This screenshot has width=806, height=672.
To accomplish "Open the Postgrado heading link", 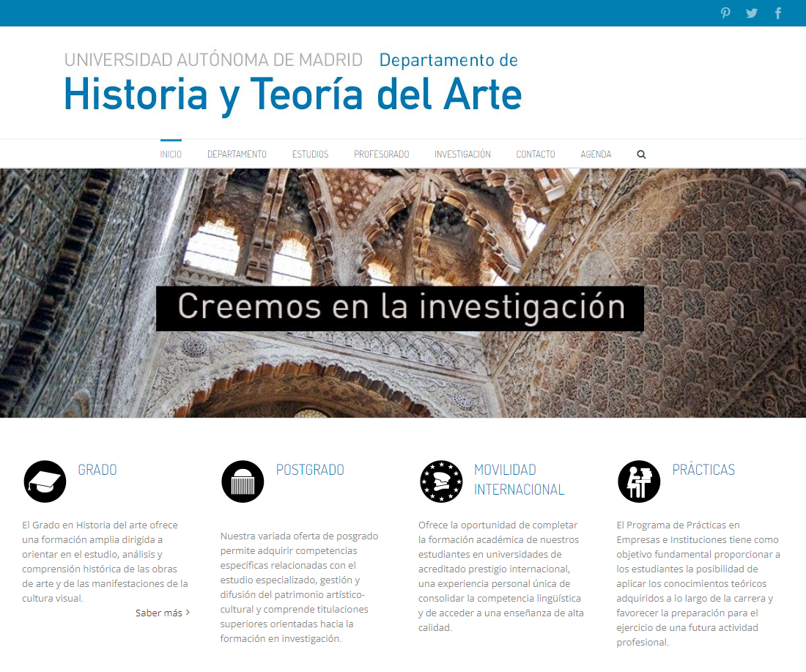I will [310, 470].
